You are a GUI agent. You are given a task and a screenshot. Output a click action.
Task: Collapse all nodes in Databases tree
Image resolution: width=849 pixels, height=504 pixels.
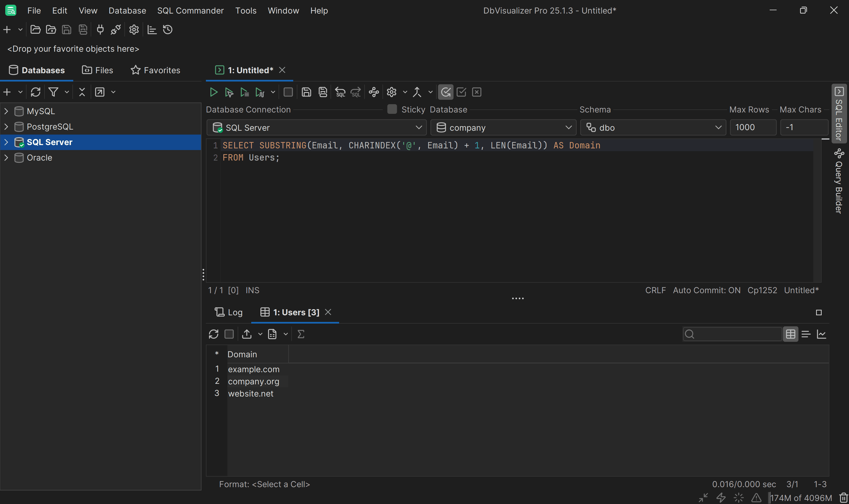click(82, 92)
